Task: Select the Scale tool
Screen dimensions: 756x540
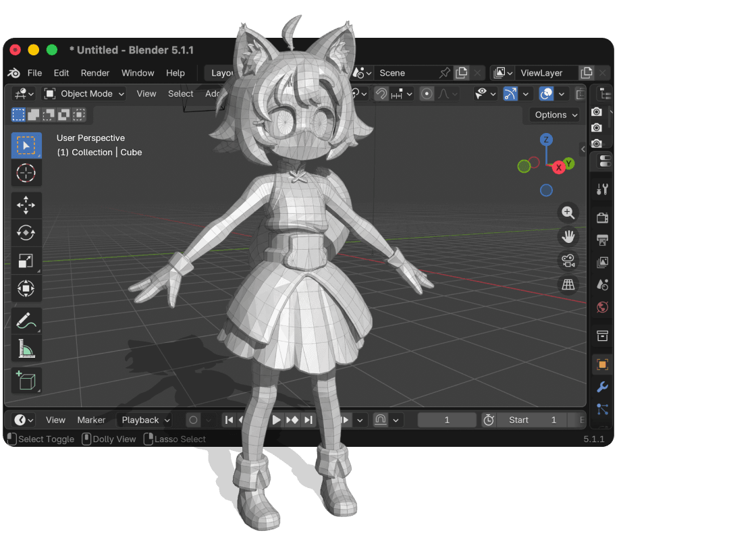Action: coord(26,261)
